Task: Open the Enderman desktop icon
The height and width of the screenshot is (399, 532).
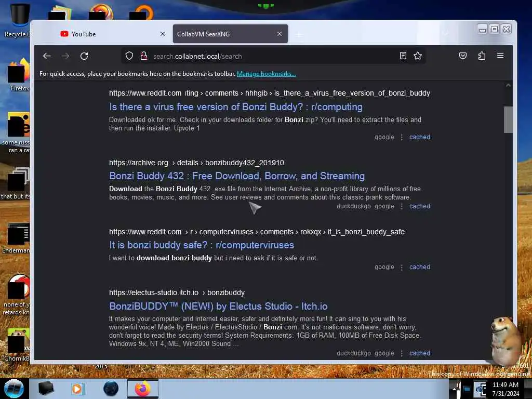Action: [16, 238]
